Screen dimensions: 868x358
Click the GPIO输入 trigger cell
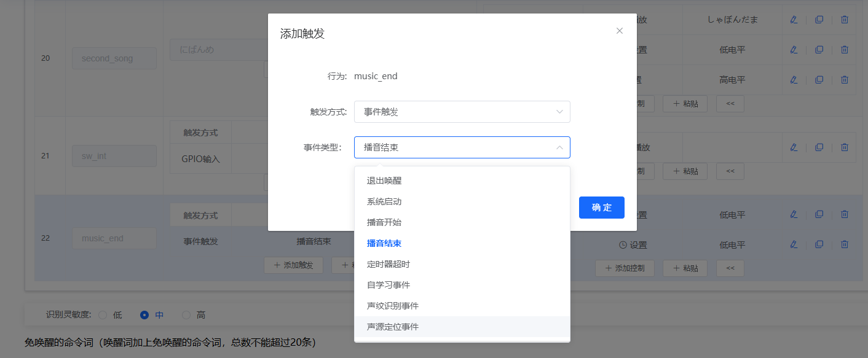[x=200, y=159]
